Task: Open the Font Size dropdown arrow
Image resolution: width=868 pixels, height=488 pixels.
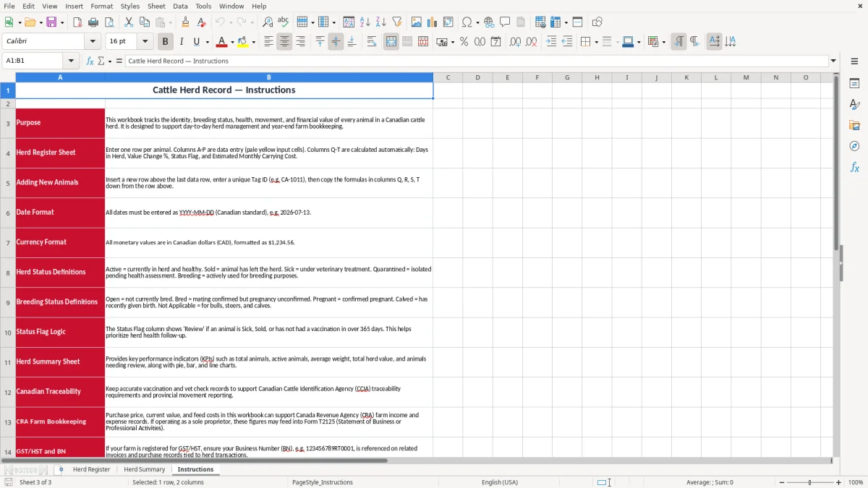Action: click(x=145, y=42)
